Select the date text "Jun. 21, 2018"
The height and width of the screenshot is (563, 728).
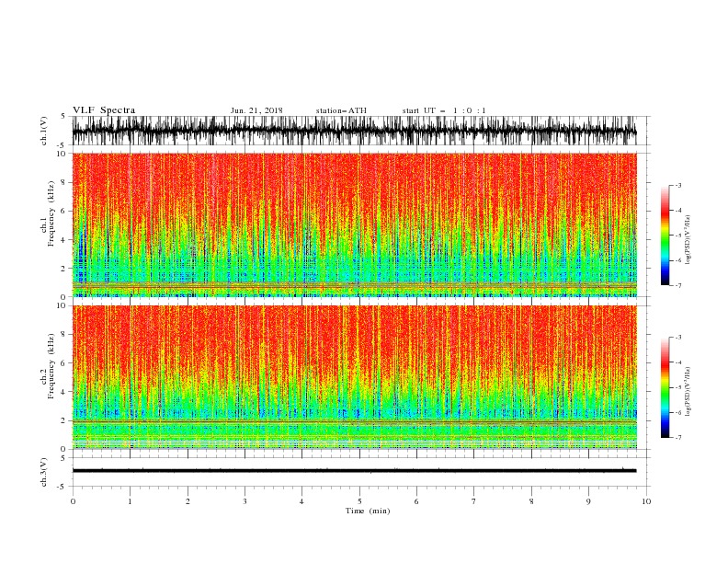tap(256, 110)
